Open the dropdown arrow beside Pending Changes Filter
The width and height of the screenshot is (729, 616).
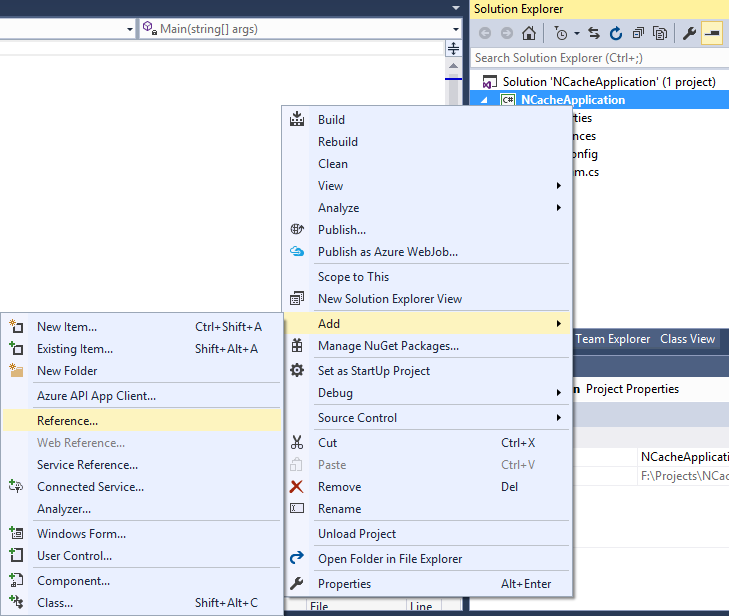(577, 33)
